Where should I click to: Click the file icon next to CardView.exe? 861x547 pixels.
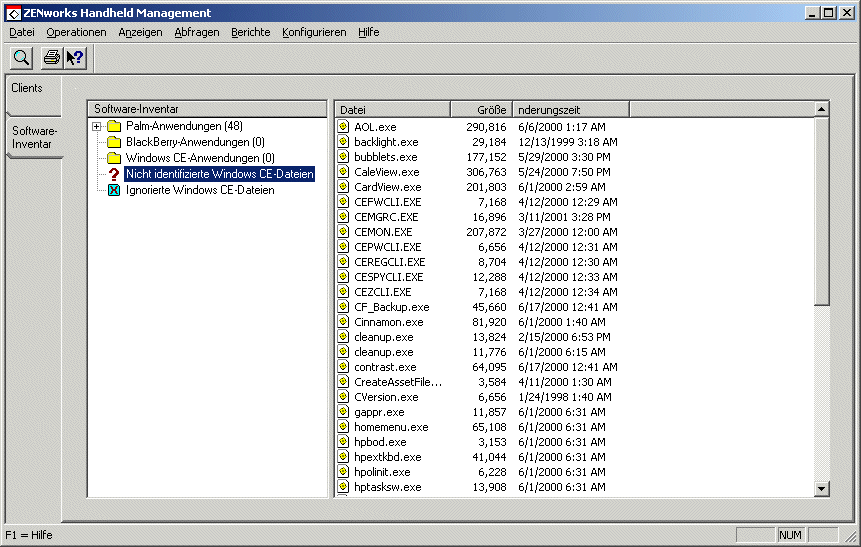pyautogui.click(x=343, y=186)
